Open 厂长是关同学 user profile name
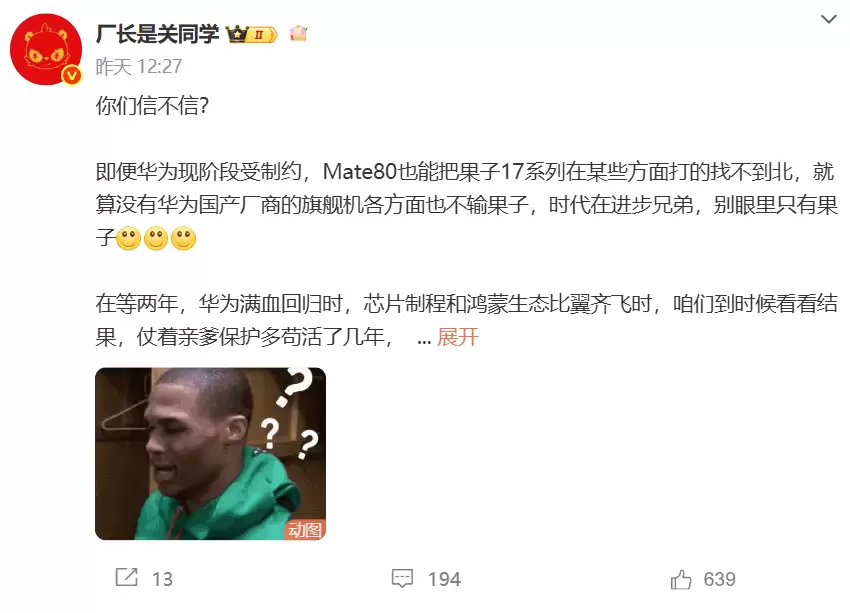 [x=157, y=34]
